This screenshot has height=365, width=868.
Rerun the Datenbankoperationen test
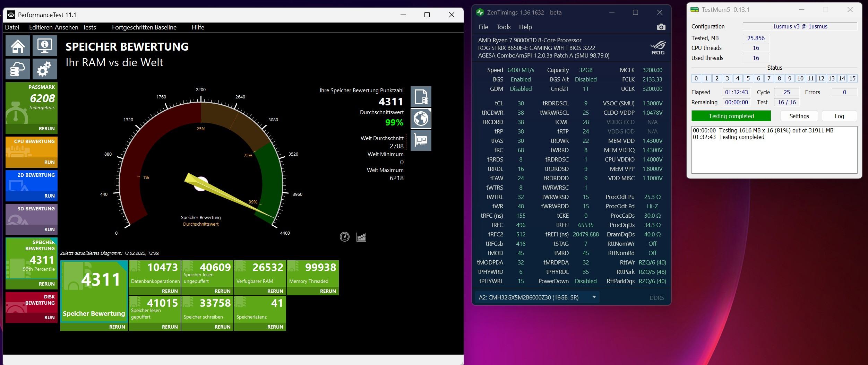tap(170, 291)
